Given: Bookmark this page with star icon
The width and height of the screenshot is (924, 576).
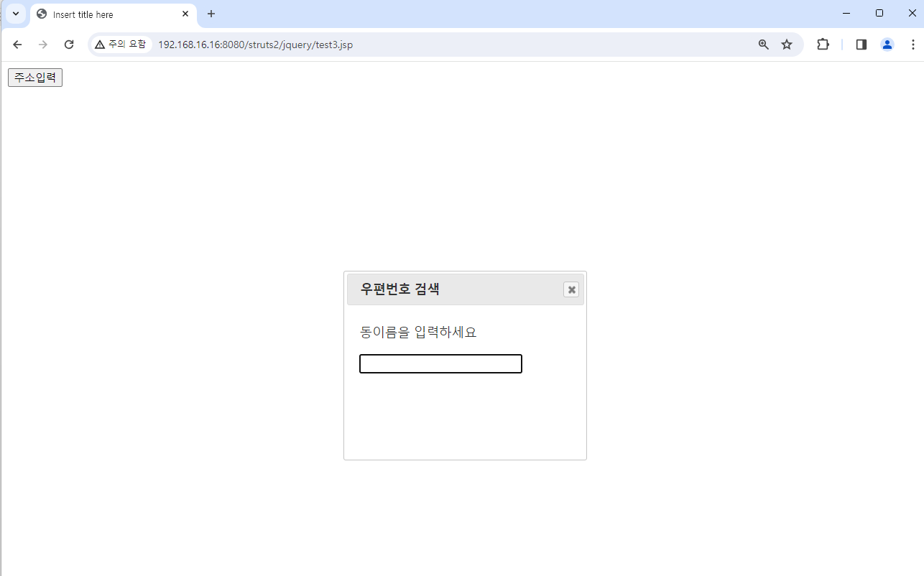Looking at the screenshot, I should coord(787,45).
